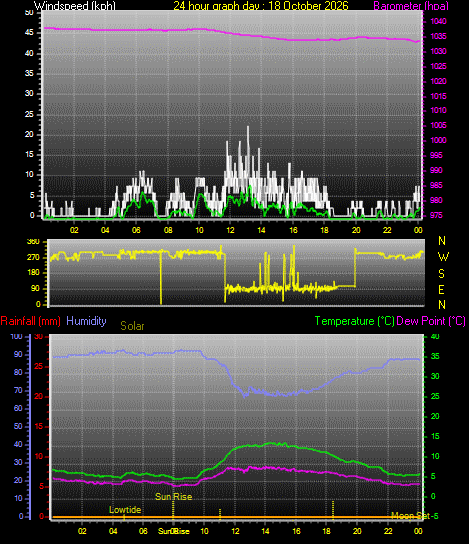Click the dotted marker line under 'Sun Rise'
Viewport: 469px width, 544px height.
pyautogui.click(x=173, y=510)
